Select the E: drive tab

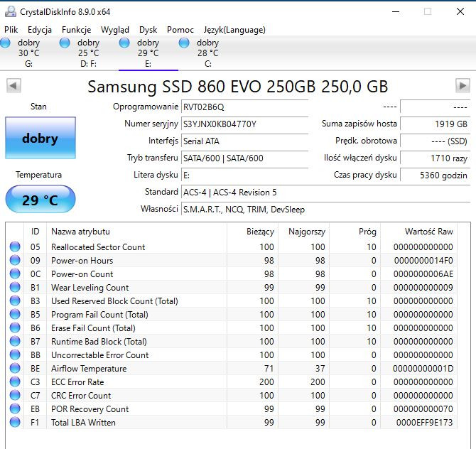click(148, 53)
